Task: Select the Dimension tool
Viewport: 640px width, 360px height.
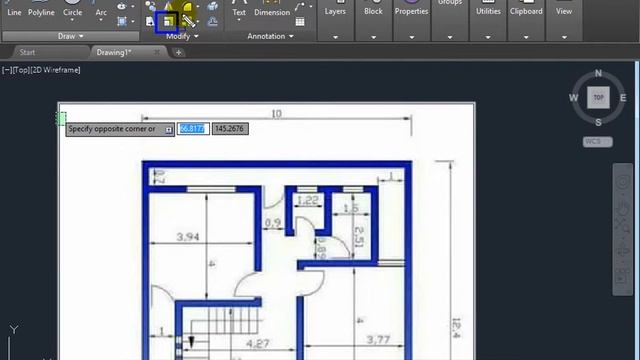Action: point(272,8)
